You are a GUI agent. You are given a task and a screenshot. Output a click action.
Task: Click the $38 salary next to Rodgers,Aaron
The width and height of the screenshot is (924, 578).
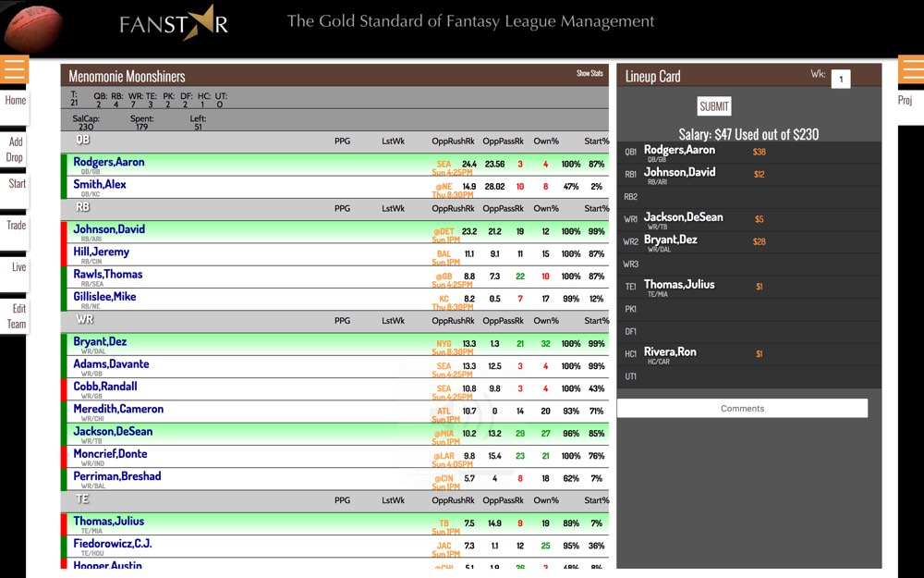click(759, 152)
